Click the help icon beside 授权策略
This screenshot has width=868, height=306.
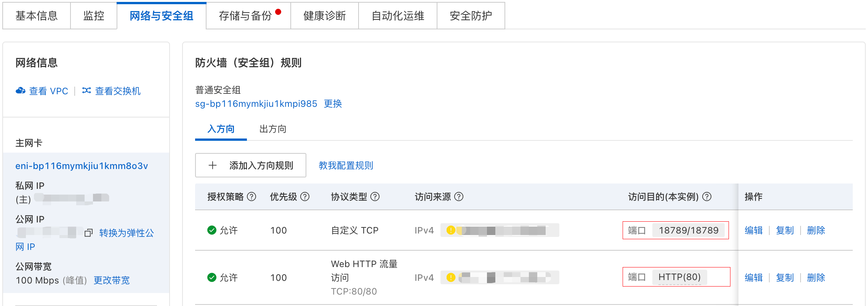pos(251,196)
